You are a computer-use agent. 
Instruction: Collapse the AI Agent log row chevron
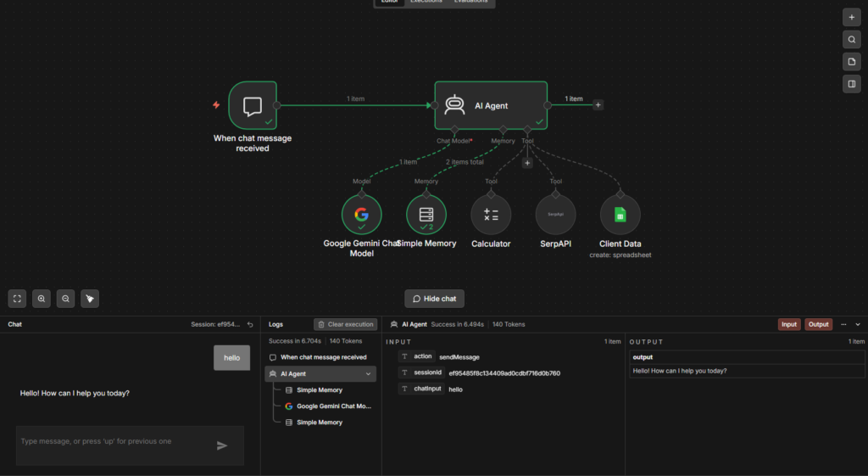point(368,374)
